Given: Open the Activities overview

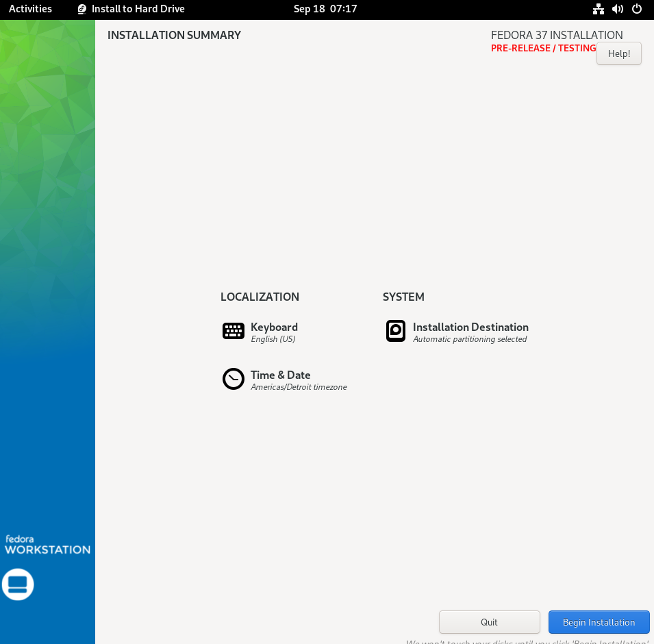Looking at the screenshot, I should tap(30, 9).
